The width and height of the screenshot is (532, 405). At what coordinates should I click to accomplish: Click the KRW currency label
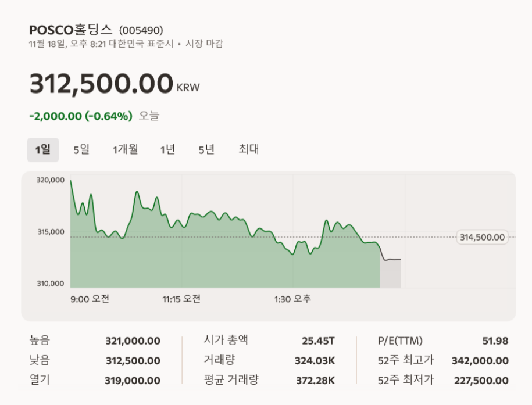[188, 88]
